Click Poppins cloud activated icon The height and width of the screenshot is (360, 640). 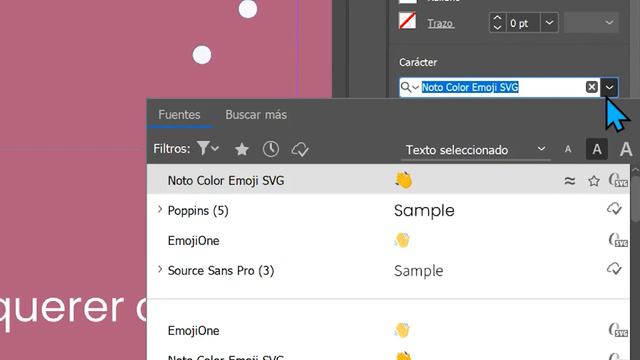[614, 209]
